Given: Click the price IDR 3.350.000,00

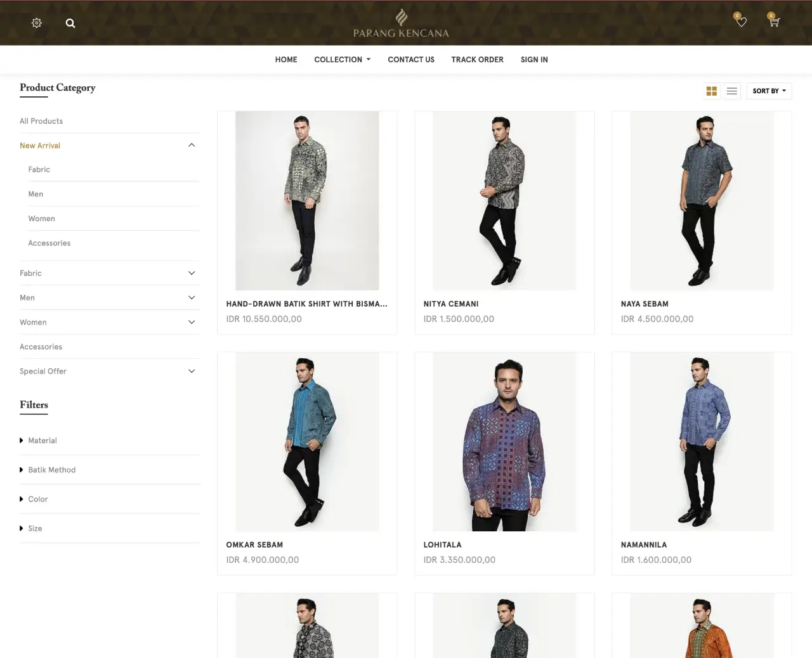Looking at the screenshot, I should pyautogui.click(x=459, y=560).
